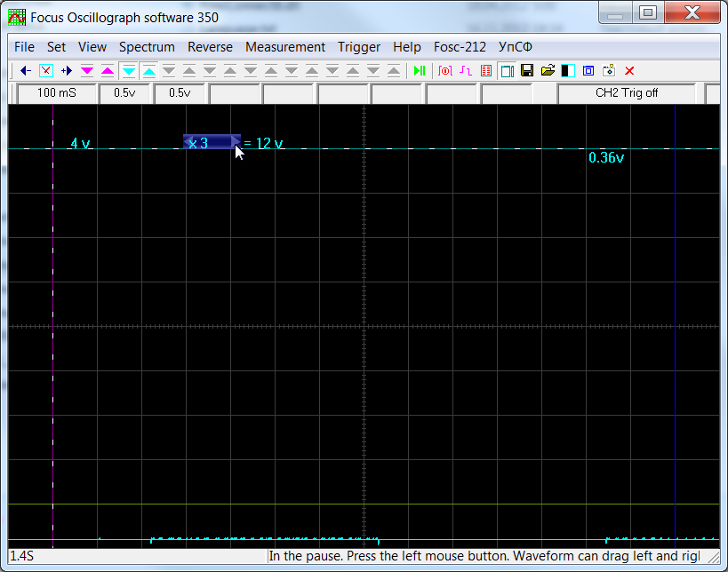Click the 0.36v measurement readout
This screenshot has height=572, width=728.
606,158
